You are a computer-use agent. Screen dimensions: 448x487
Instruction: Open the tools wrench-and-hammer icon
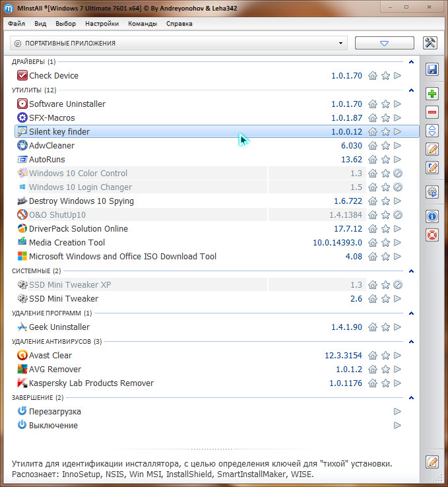(430, 43)
